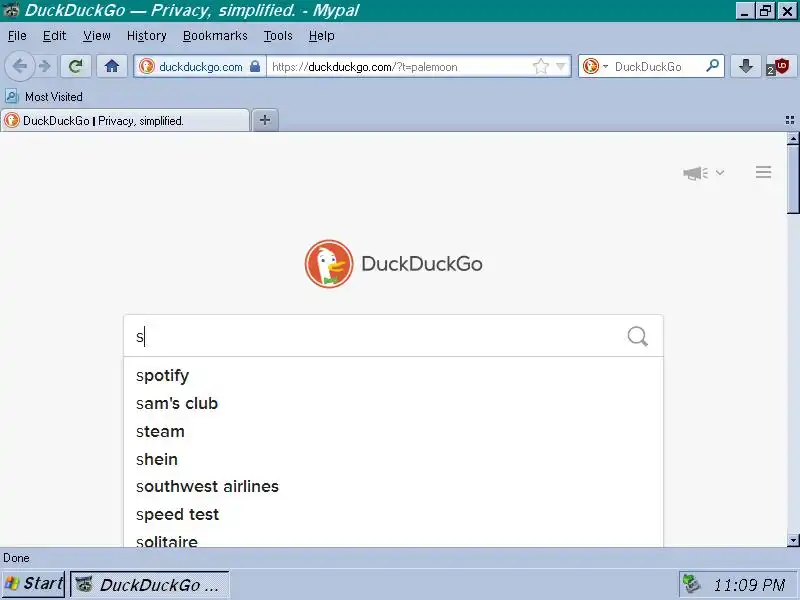Click the DuckDuckGo taskbar window button
Screen dimensions: 800x600
pos(149,584)
